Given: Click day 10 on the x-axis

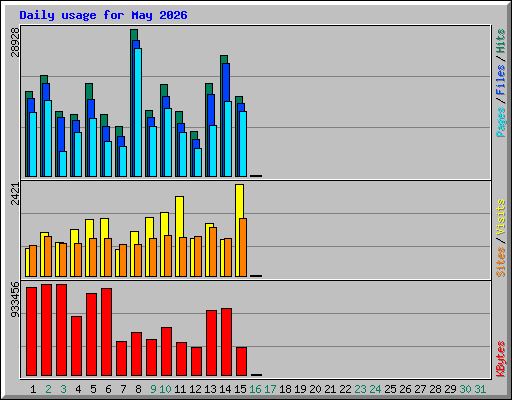Looking at the screenshot, I should tap(165, 389).
